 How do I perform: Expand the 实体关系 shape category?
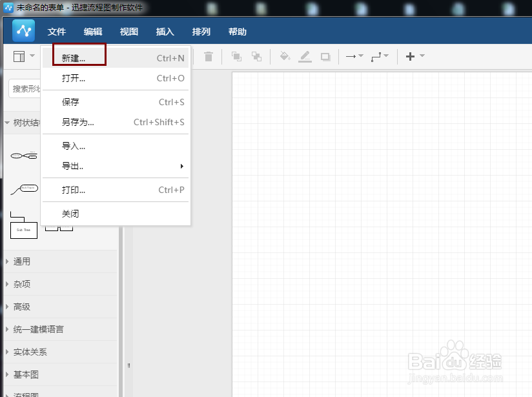pos(61,352)
